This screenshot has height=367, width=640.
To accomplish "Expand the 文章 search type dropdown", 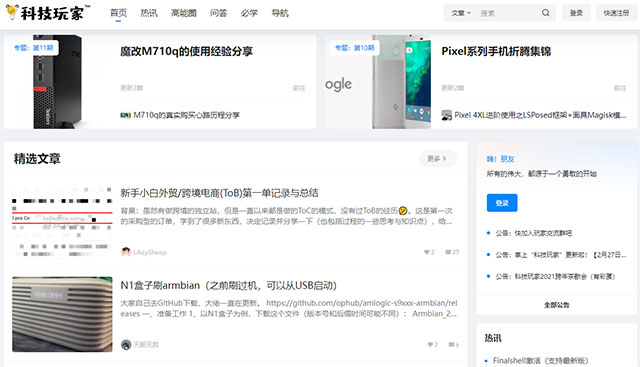I will click(x=461, y=13).
